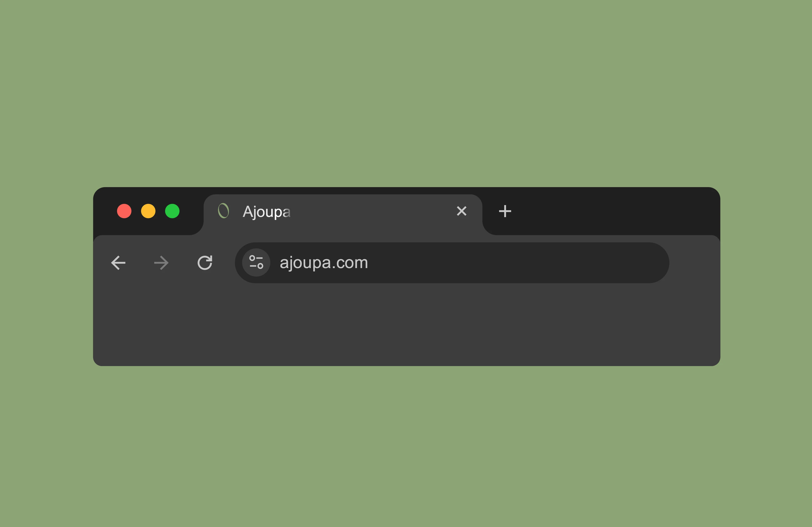Image resolution: width=812 pixels, height=527 pixels.
Task: Click empty toolbar space right of address bar
Action: click(694, 263)
